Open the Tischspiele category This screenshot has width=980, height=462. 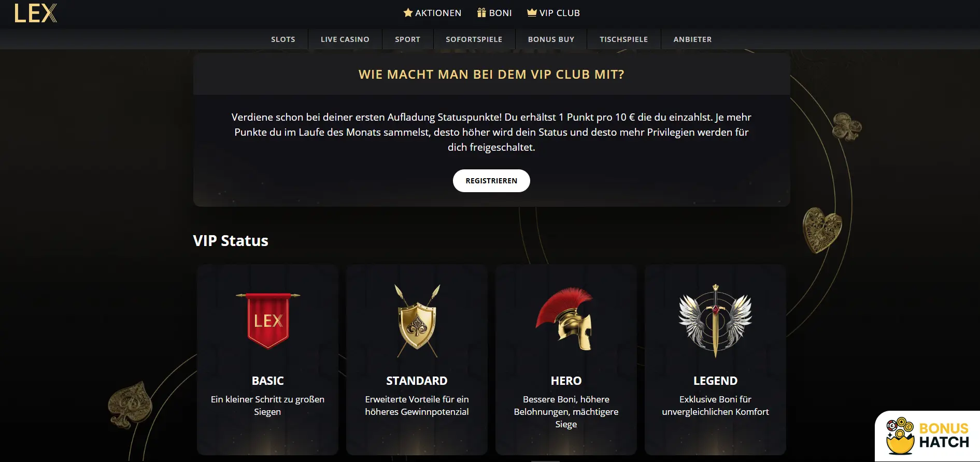coord(624,39)
